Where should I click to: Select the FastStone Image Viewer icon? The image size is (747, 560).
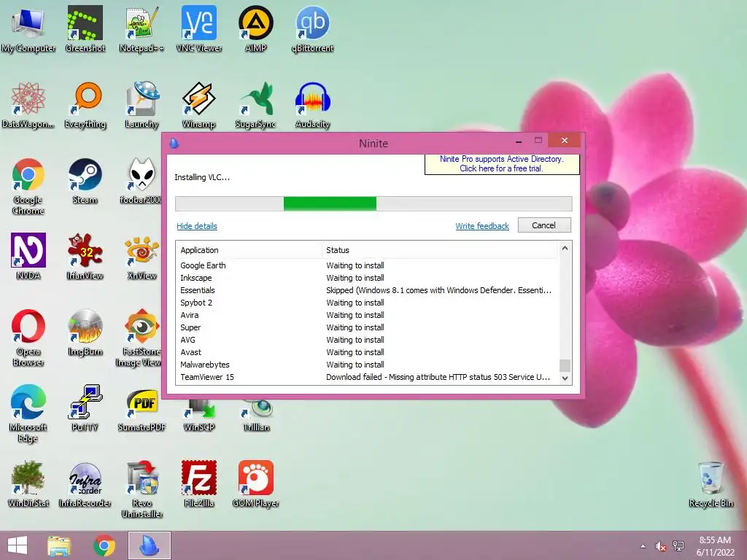click(x=139, y=338)
